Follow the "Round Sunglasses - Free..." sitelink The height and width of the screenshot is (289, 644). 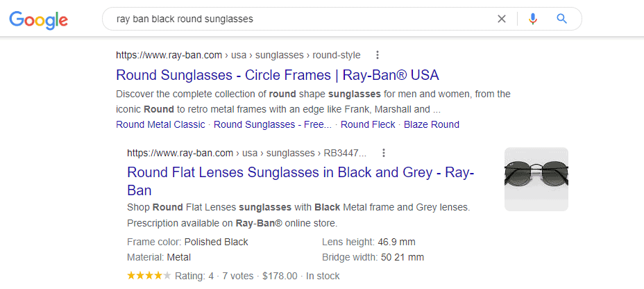click(x=273, y=124)
